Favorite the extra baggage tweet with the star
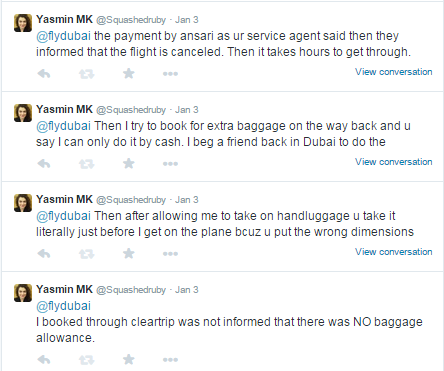 coord(129,163)
